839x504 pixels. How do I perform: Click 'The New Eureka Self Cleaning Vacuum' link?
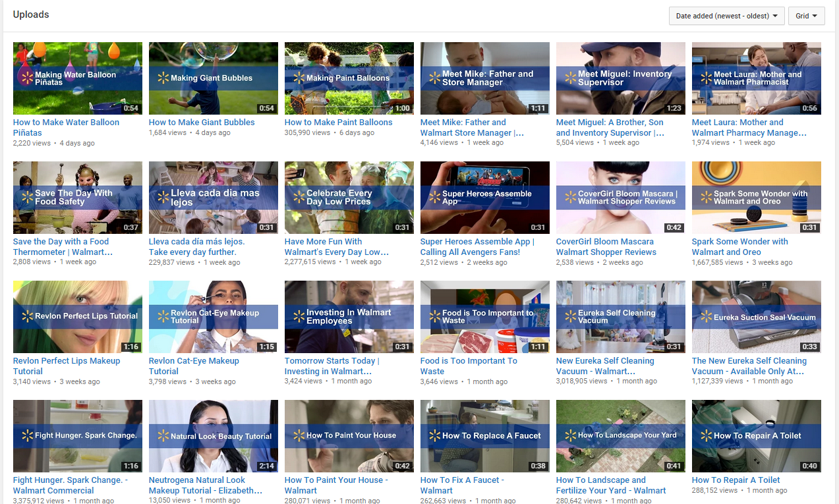point(749,366)
